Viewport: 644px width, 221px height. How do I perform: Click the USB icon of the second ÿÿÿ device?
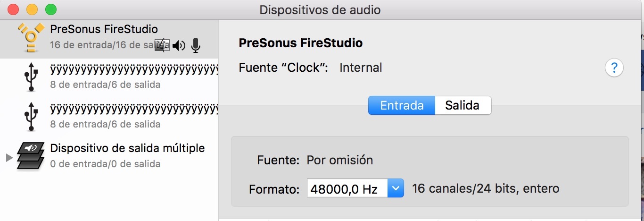(x=31, y=117)
